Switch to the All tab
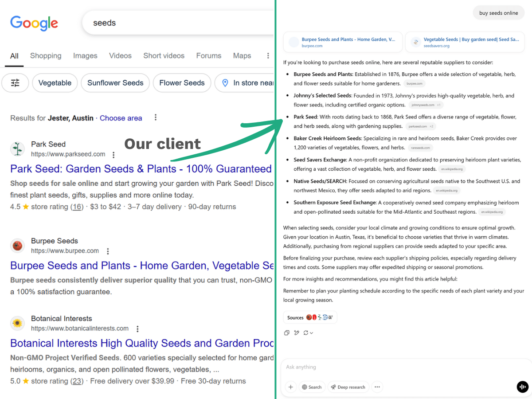The height and width of the screenshot is (399, 532). pos(14,56)
